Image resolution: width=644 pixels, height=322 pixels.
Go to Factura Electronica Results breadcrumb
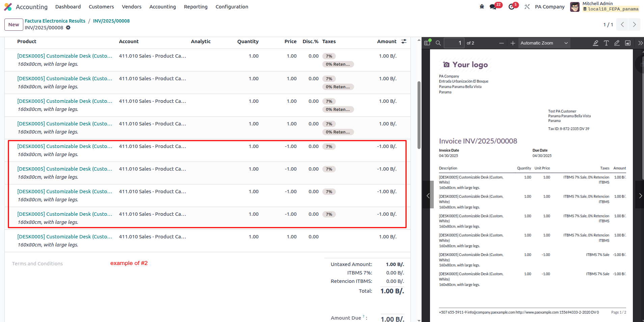point(55,21)
